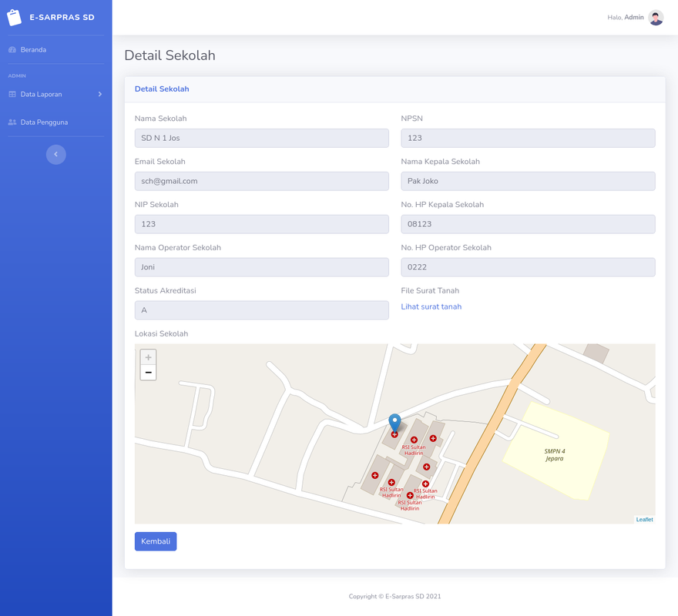This screenshot has width=678, height=616.
Task: Collapse the sidebar with round toggle button
Action: click(56, 154)
